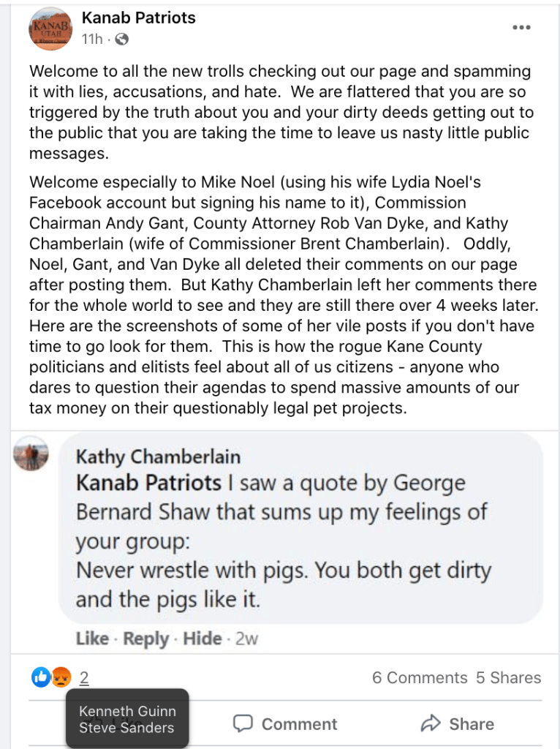Click the angry face reaction icon

point(60,677)
